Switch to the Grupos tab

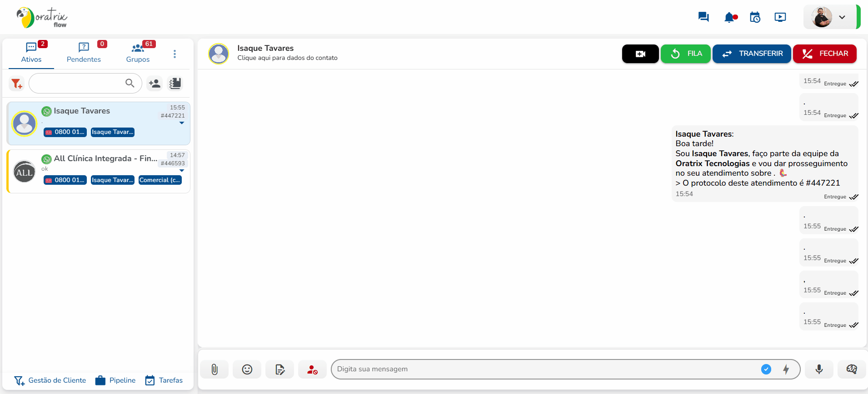[x=138, y=53]
